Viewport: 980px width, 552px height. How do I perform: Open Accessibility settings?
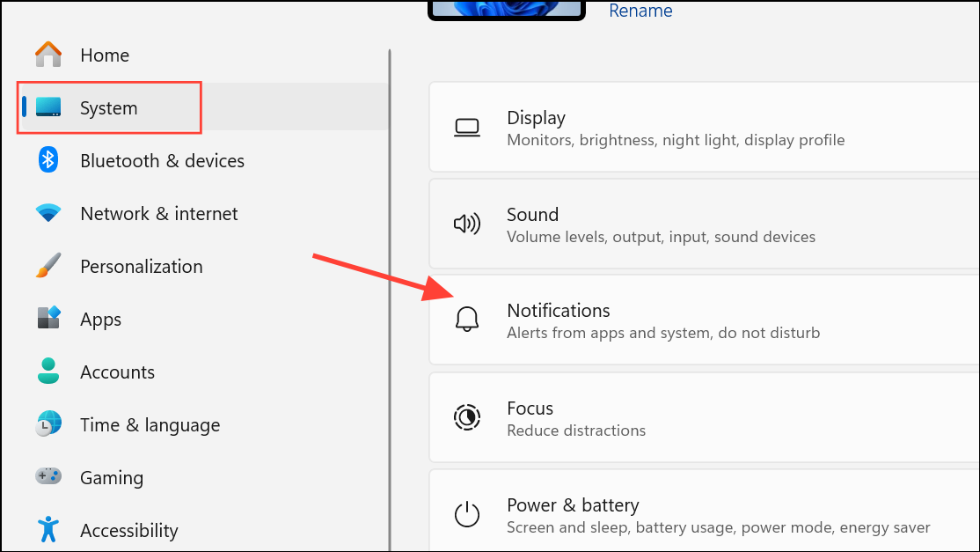coord(128,531)
